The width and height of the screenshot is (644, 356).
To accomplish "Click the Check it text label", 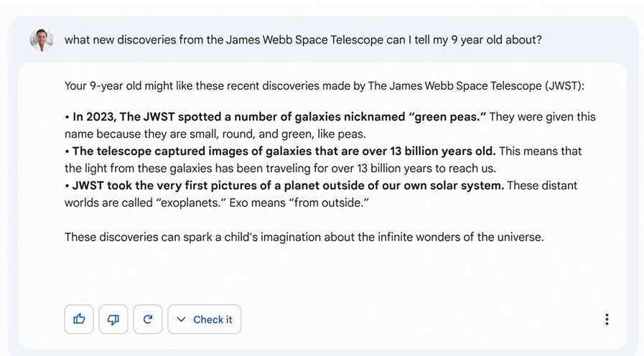I will click(x=213, y=319).
